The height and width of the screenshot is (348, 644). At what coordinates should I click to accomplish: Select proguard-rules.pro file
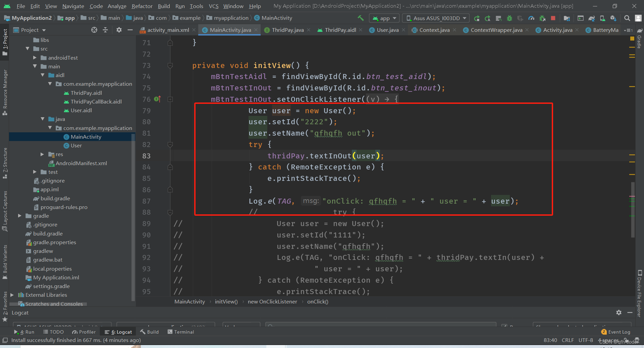(x=64, y=207)
